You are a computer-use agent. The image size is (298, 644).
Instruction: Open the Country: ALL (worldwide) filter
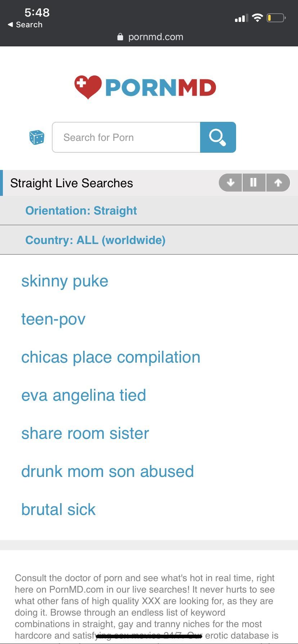[95, 240]
